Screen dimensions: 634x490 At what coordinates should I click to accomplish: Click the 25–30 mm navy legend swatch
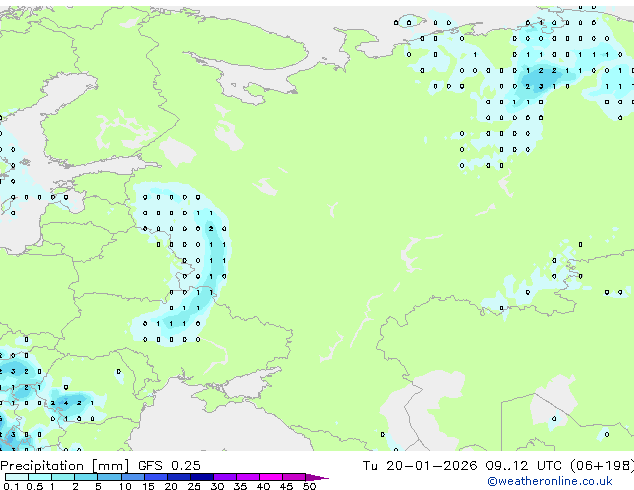click(201, 477)
